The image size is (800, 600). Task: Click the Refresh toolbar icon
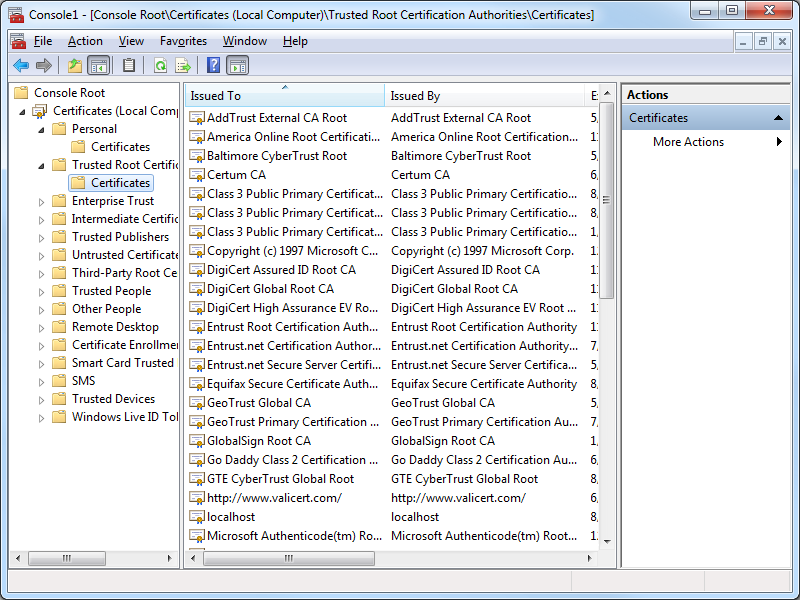160,66
